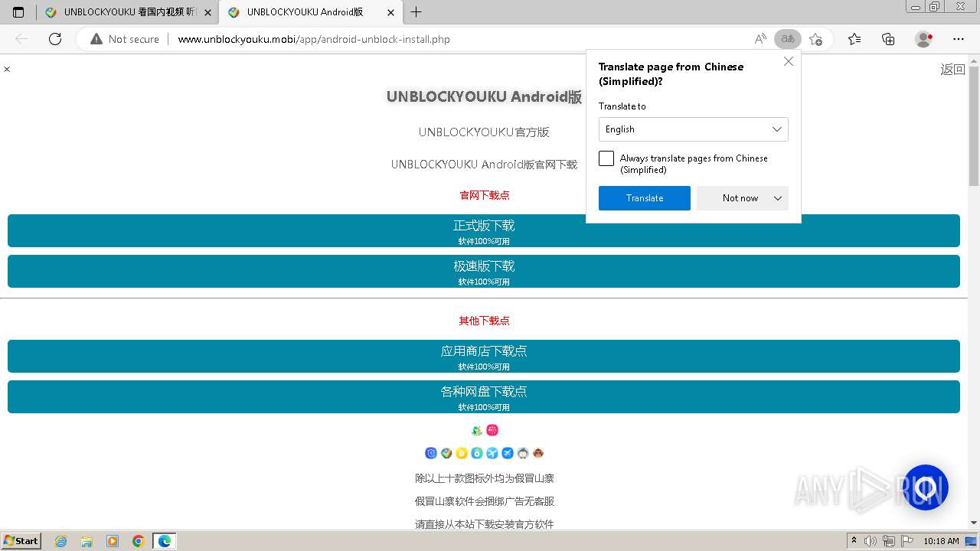980x551 pixels.
Task: Click the scrollbar down arrow
Action: (974, 523)
